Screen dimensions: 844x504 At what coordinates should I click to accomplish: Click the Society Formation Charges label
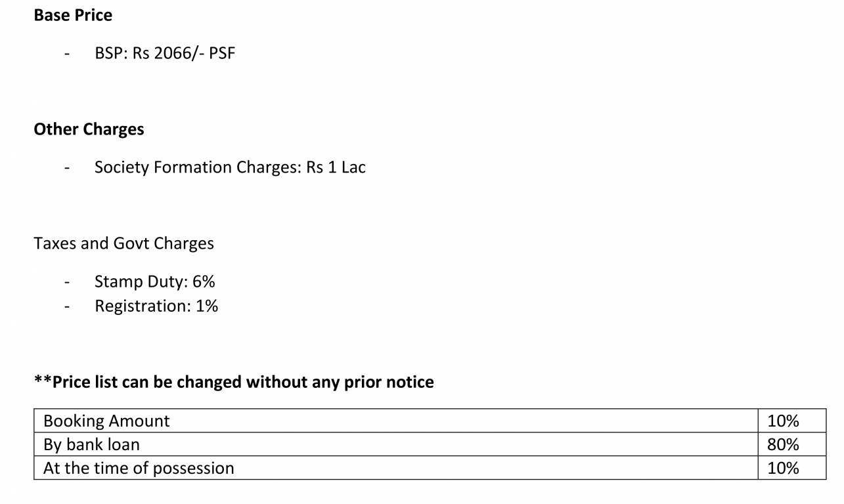[198, 167]
